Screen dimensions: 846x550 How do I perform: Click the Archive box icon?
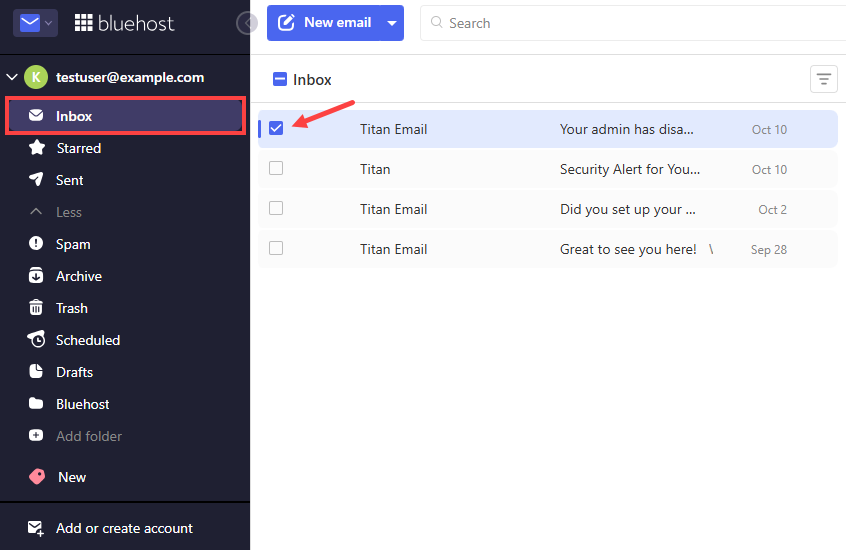coord(36,275)
